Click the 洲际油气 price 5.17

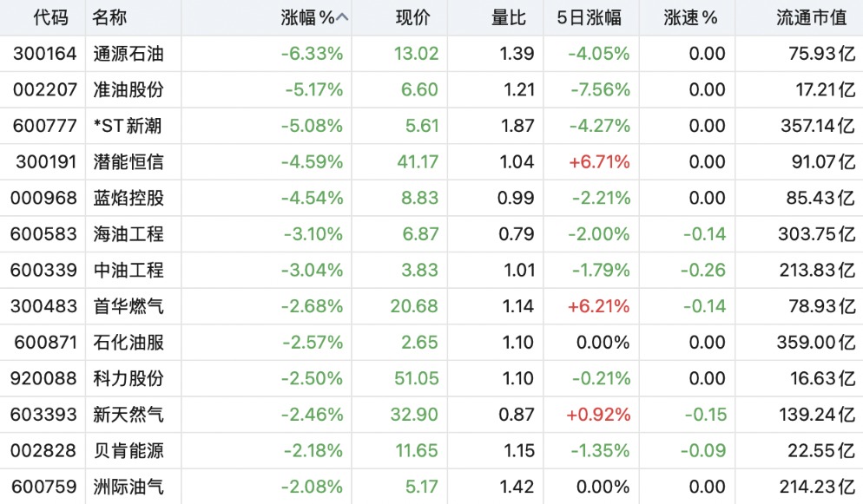[x=422, y=487]
